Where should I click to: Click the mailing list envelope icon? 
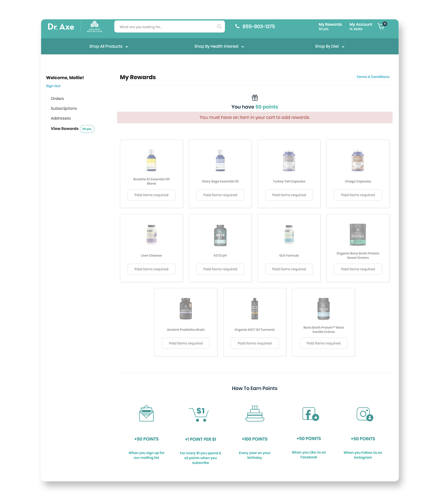[146, 413]
